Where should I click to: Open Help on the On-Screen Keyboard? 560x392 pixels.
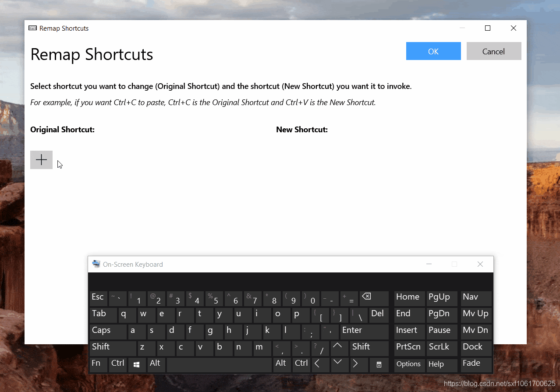(442, 364)
